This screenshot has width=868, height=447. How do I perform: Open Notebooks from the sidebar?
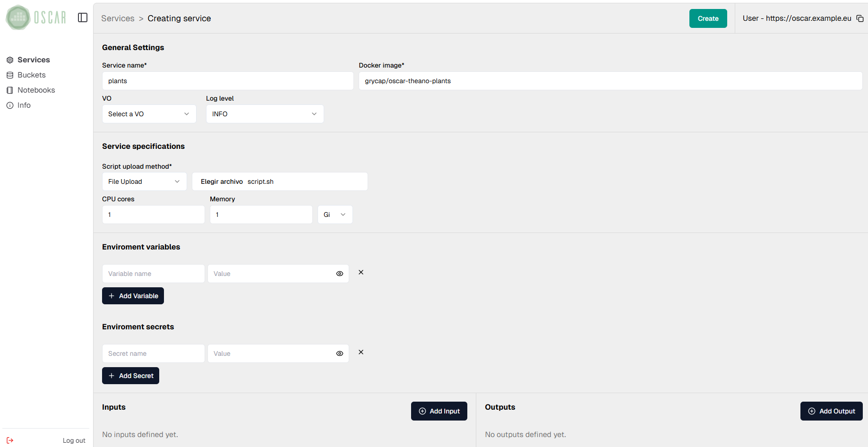click(36, 90)
